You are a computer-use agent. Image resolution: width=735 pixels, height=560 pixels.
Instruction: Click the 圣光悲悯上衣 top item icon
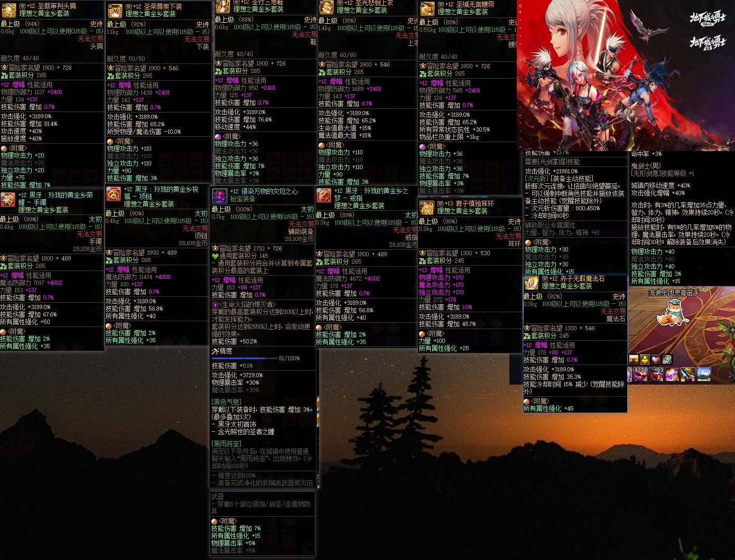326,7
